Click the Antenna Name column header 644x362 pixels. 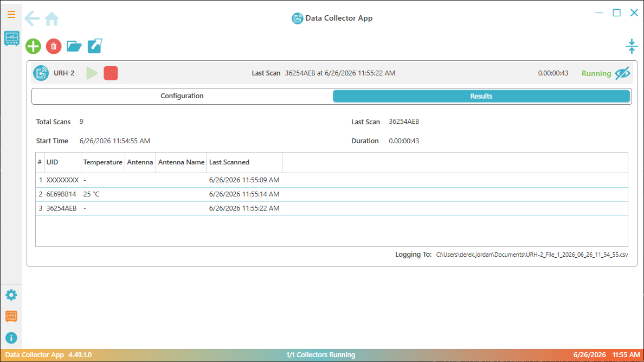pos(181,162)
